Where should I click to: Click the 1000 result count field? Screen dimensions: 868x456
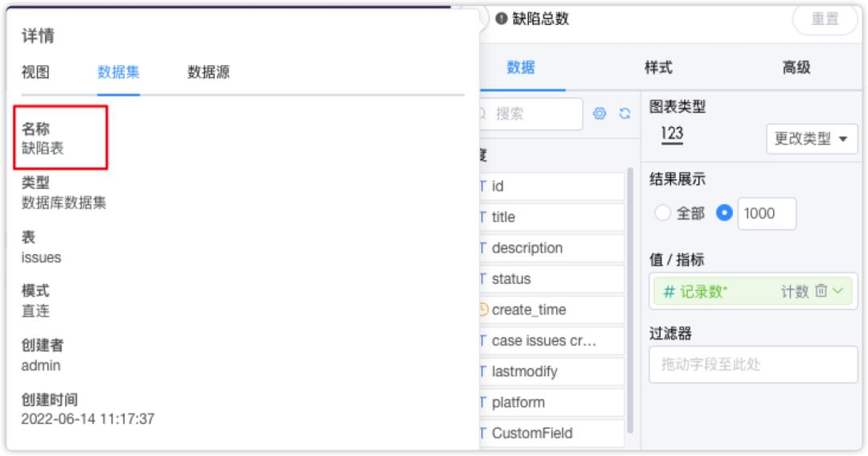(x=767, y=213)
